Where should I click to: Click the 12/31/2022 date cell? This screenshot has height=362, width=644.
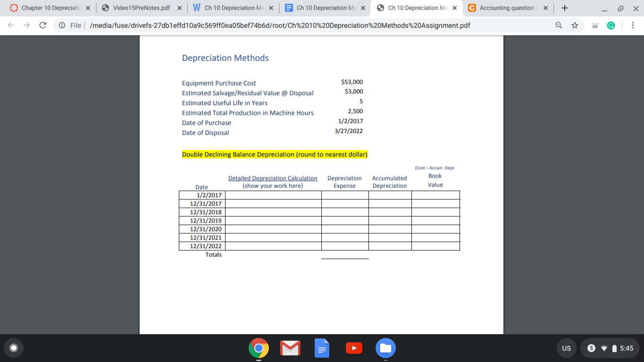tap(202, 246)
